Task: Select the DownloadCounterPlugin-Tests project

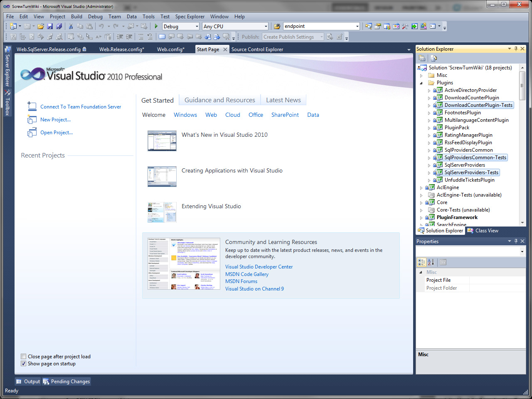Action: (478, 105)
